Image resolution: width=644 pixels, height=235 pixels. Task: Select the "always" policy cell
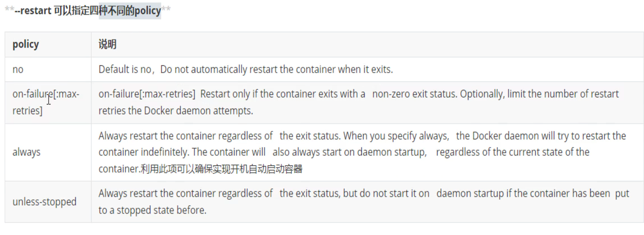click(x=26, y=152)
